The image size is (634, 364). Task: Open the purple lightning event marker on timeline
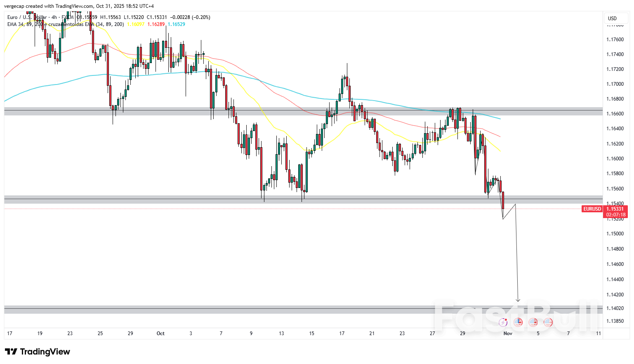tap(503, 322)
